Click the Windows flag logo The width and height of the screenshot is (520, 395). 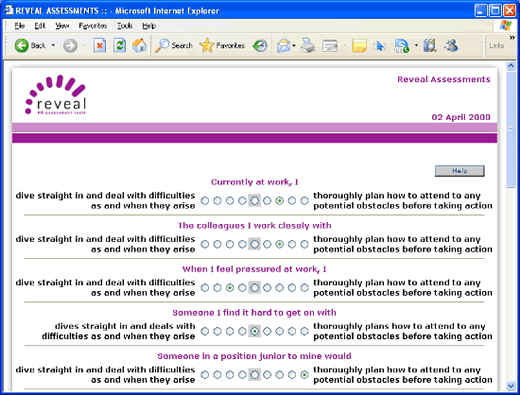[x=506, y=26]
